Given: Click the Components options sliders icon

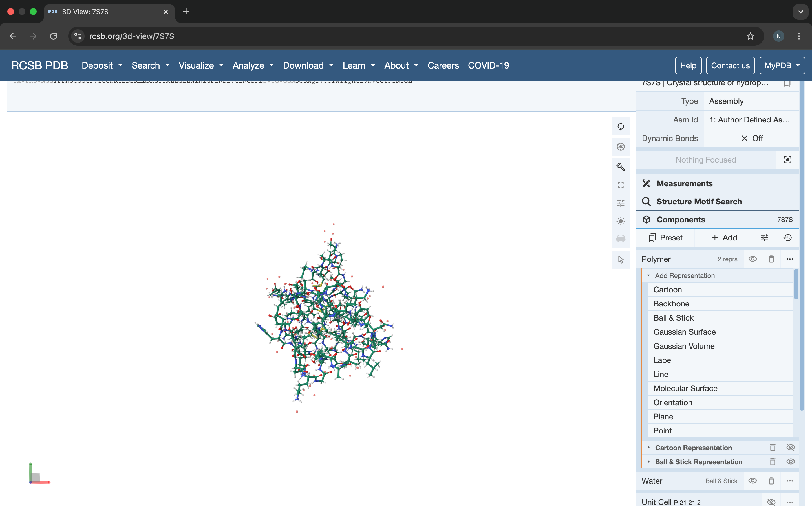Looking at the screenshot, I should click(x=764, y=238).
